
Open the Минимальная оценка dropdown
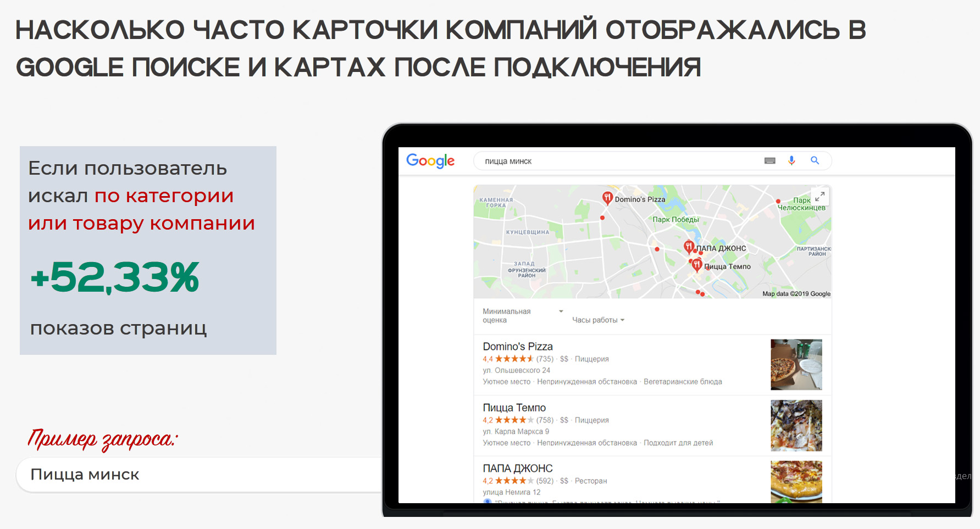(x=523, y=315)
